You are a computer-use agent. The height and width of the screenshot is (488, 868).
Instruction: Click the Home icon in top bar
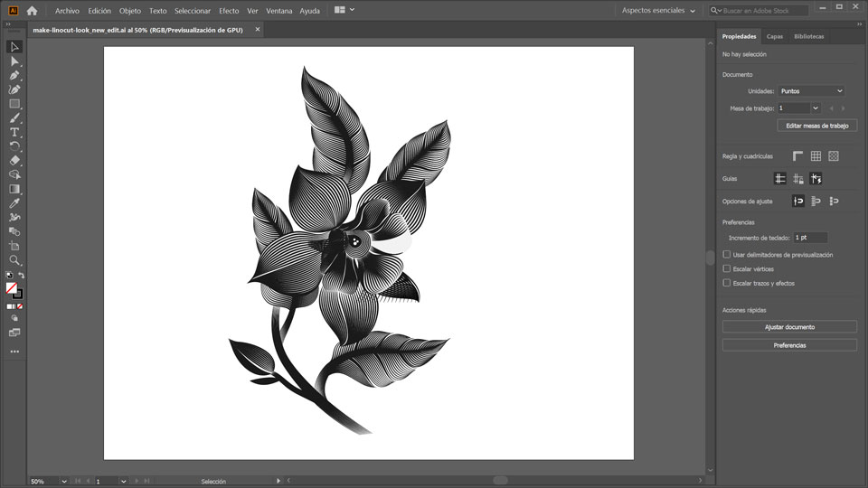click(x=33, y=11)
